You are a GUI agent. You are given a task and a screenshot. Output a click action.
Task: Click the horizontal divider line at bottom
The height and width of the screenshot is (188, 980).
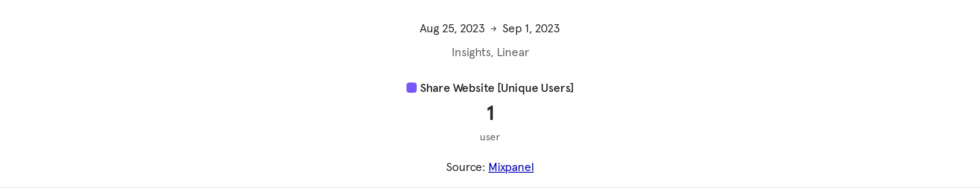490,187
